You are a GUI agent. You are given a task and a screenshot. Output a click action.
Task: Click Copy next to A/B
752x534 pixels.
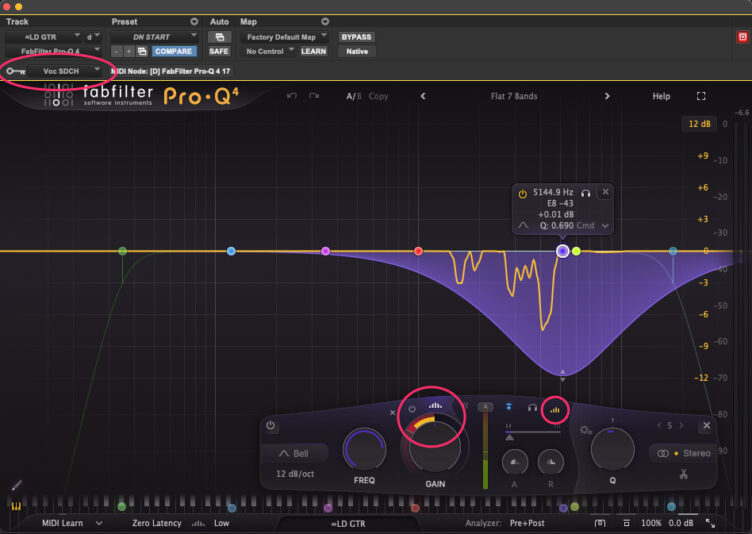click(x=378, y=96)
